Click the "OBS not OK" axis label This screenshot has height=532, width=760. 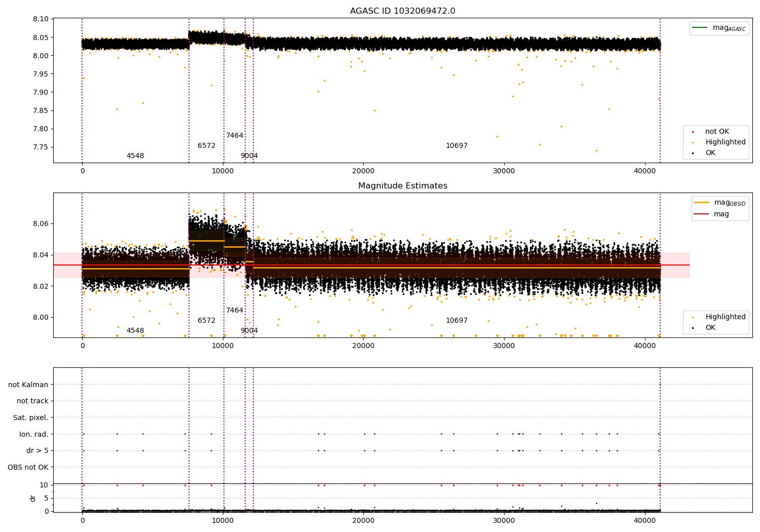coord(28,467)
